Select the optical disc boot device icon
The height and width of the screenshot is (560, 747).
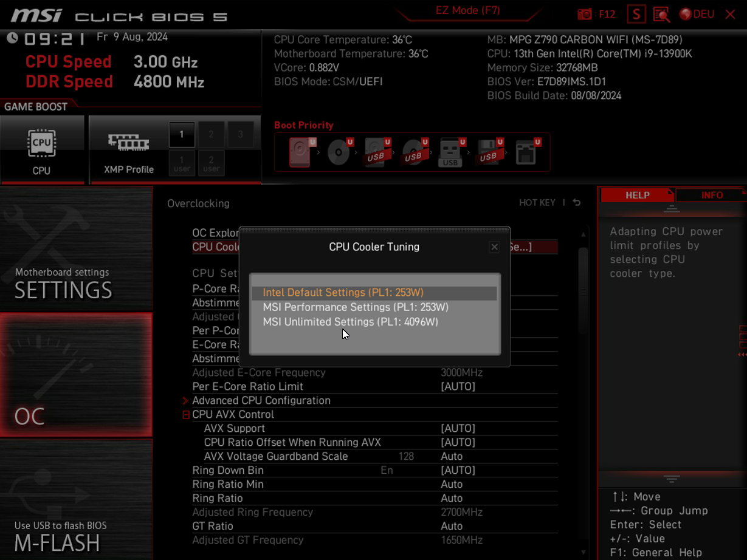pyautogui.click(x=339, y=152)
